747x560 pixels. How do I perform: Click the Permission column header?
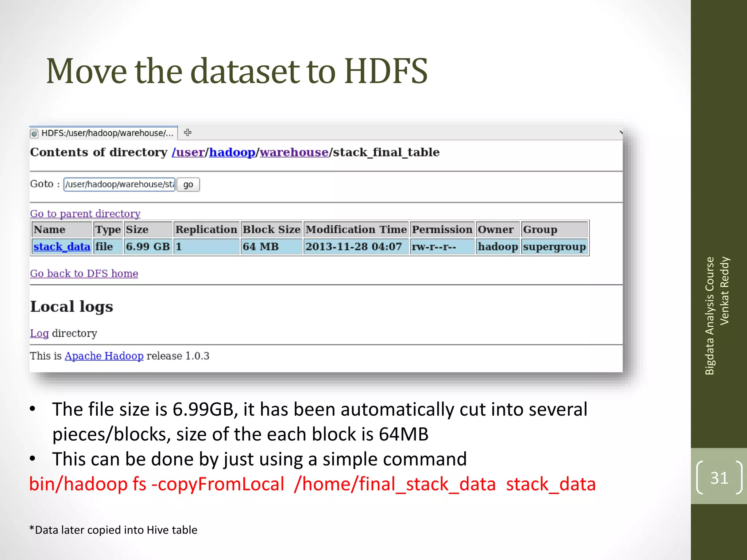442,230
